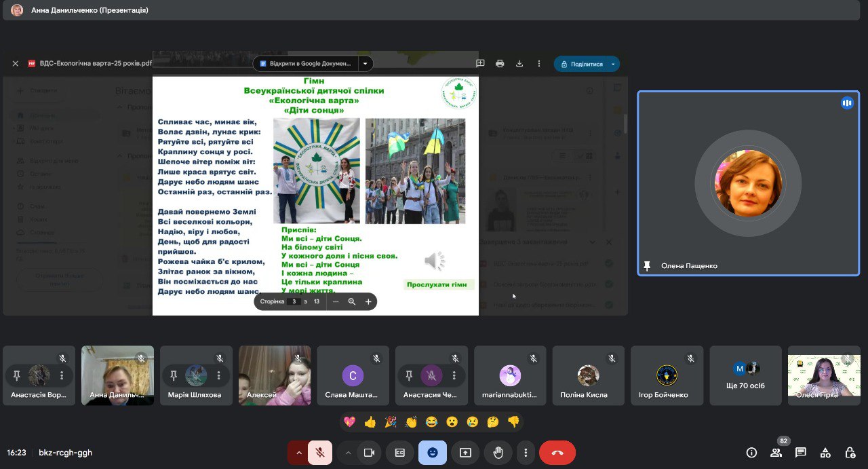
Task: Send the crying face reaction
Action: point(473,421)
